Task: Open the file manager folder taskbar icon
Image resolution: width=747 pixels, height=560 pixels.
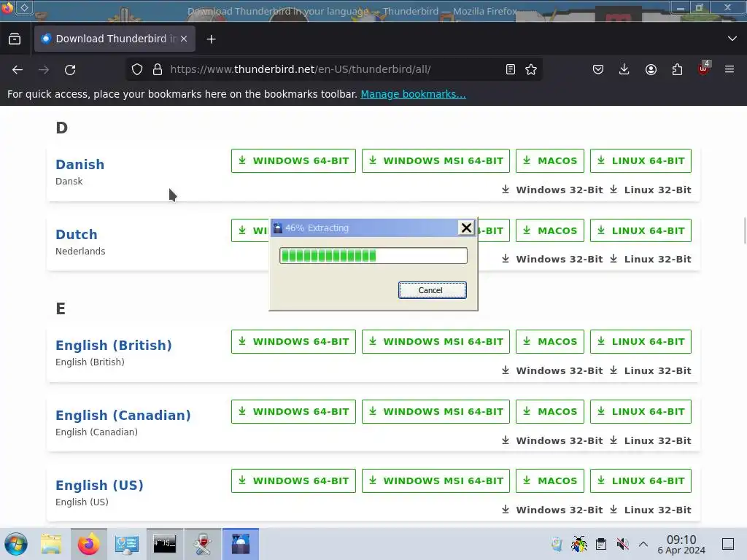Action: pyautogui.click(x=51, y=544)
